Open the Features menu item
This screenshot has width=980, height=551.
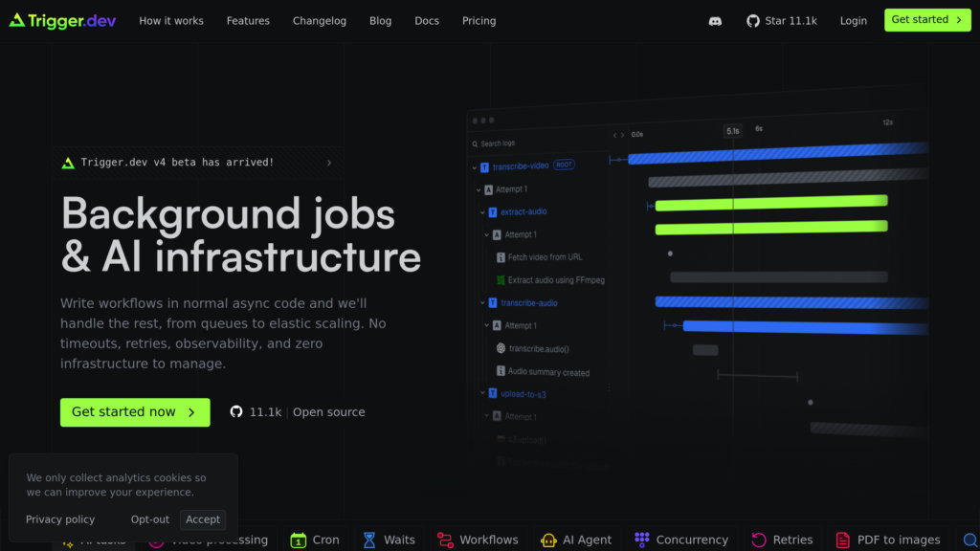point(248,20)
